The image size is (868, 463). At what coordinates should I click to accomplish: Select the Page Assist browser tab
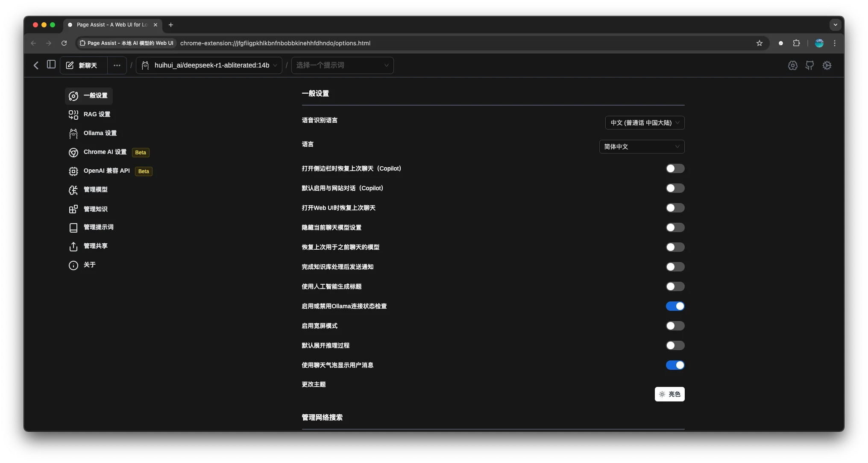point(113,25)
